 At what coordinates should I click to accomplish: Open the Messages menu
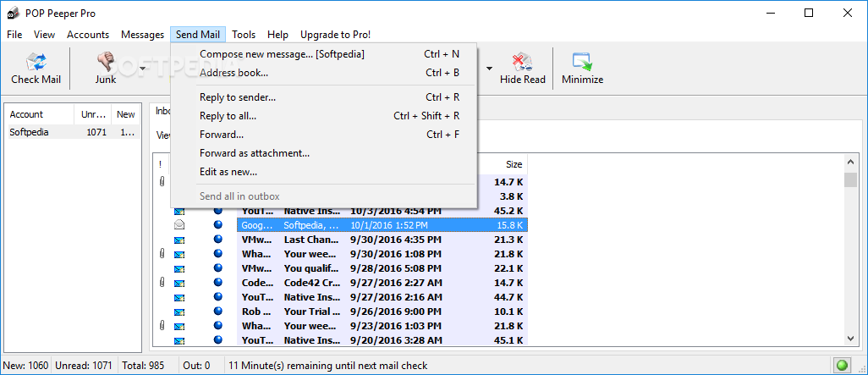(x=142, y=35)
